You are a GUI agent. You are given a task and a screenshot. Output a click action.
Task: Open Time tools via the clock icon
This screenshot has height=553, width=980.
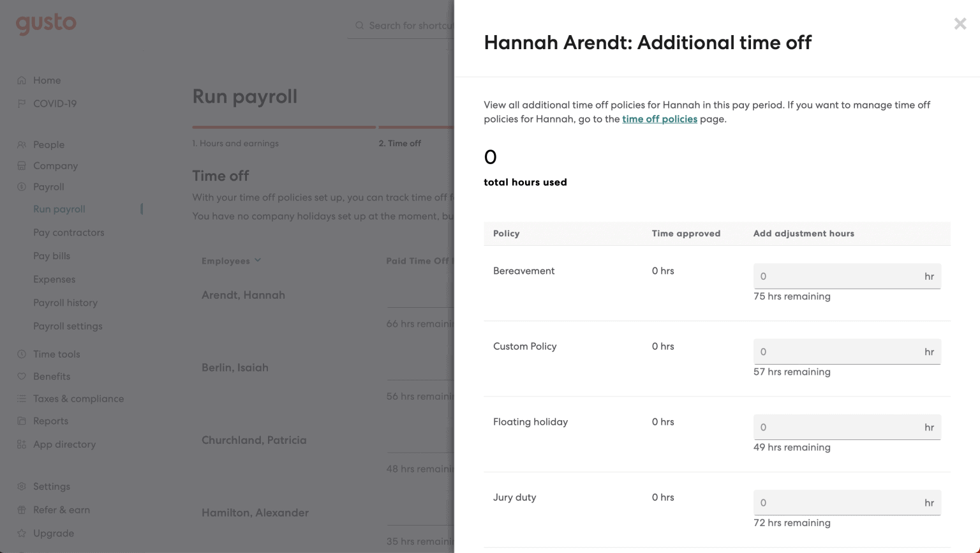tap(22, 354)
